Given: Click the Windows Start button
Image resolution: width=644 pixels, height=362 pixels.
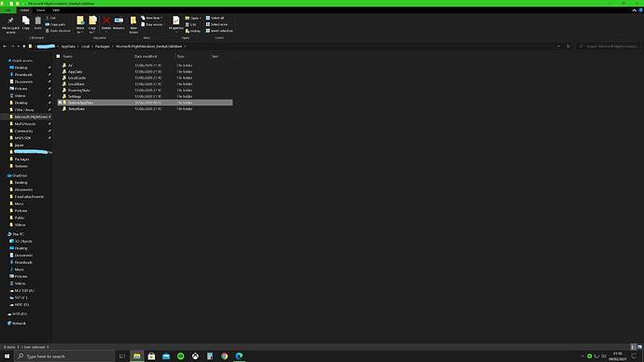Looking at the screenshot, I should coord(7,355).
